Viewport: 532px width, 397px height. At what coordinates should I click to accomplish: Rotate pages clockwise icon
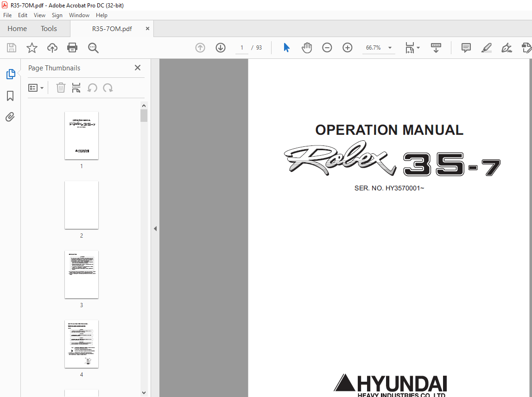coord(108,88)
